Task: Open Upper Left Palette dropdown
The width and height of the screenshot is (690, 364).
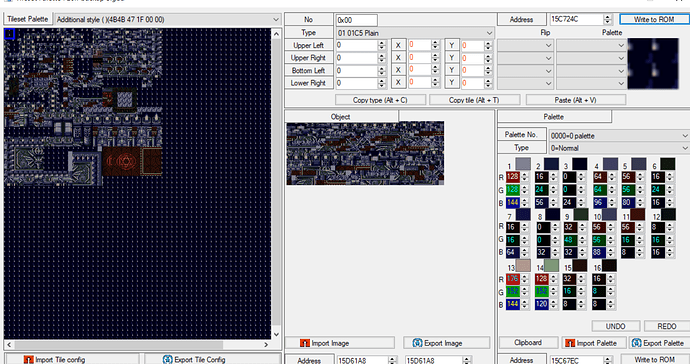Action: coord(591,45)
